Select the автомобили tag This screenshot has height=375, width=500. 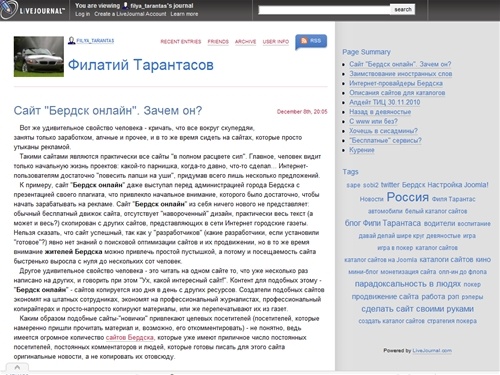pos(385,211)
